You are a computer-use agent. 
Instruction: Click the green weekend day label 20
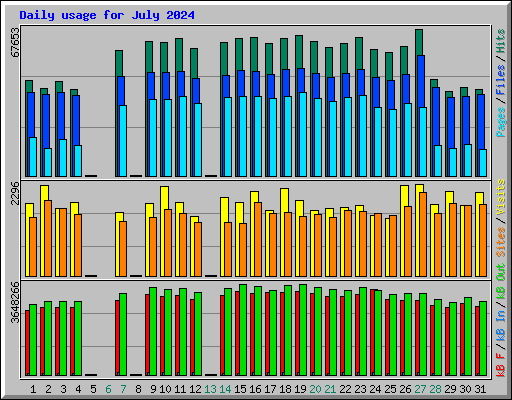[x=315, y=389]
